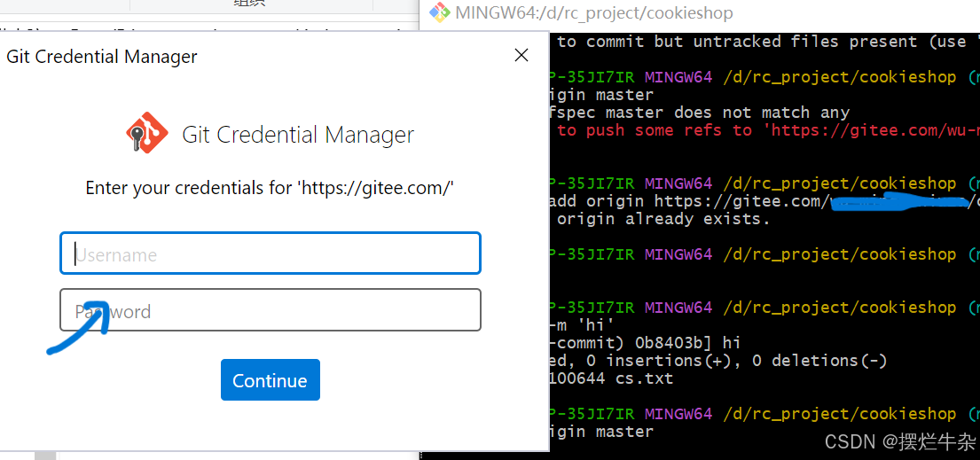Viewport: 980px width, 460px height.
Task: Click the Username input field
Action: pos(270,253)
